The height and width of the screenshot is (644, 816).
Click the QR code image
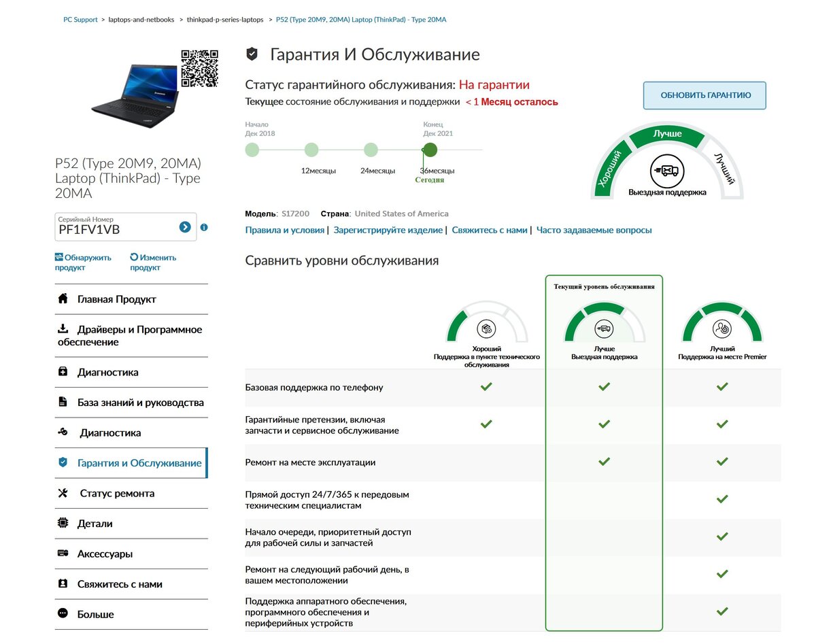pos(199,68)
